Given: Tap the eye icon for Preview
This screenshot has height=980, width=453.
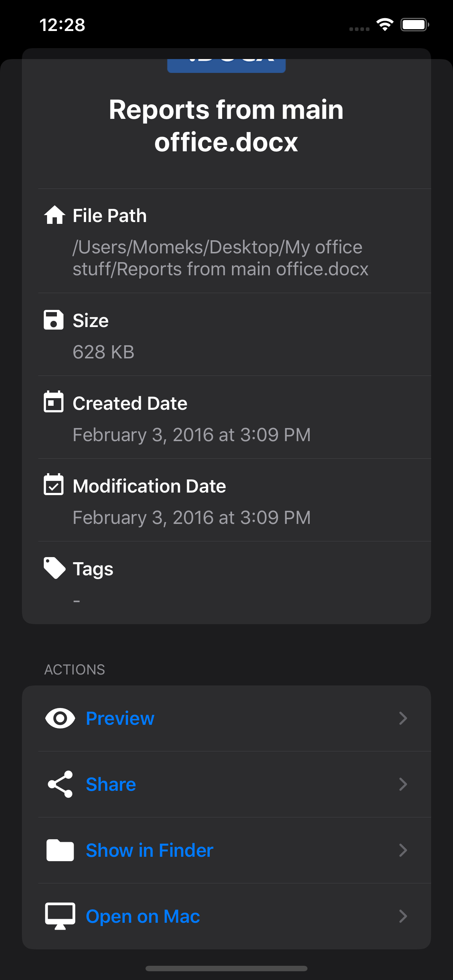Looking at the screenshot, I should pos(60,718).
